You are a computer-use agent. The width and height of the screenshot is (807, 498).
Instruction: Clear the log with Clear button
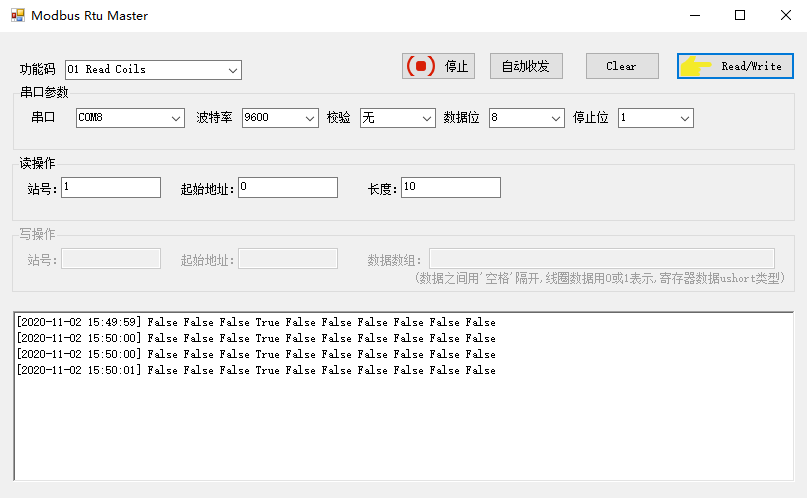pos(622,66)
